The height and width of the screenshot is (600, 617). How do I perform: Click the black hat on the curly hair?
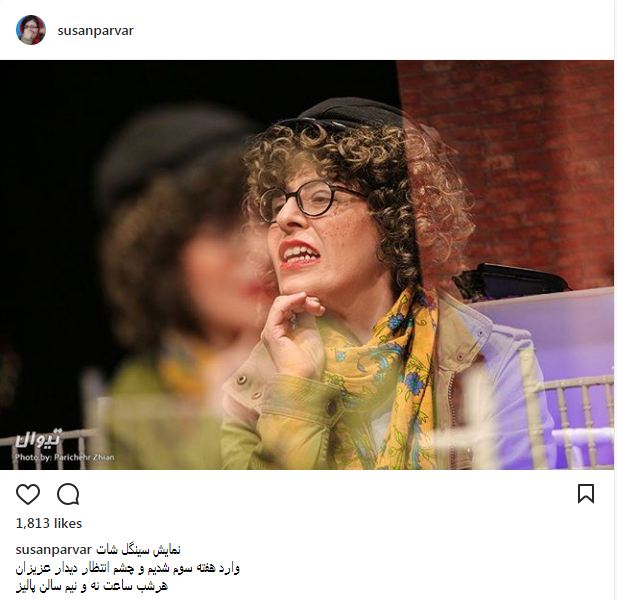[346, 113]
